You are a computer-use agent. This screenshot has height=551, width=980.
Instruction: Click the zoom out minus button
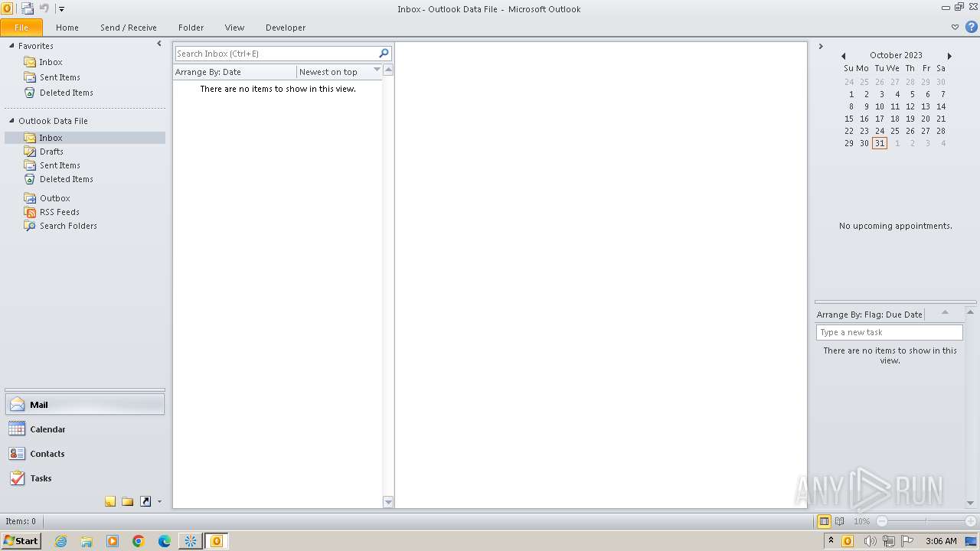tap(882, 521)
